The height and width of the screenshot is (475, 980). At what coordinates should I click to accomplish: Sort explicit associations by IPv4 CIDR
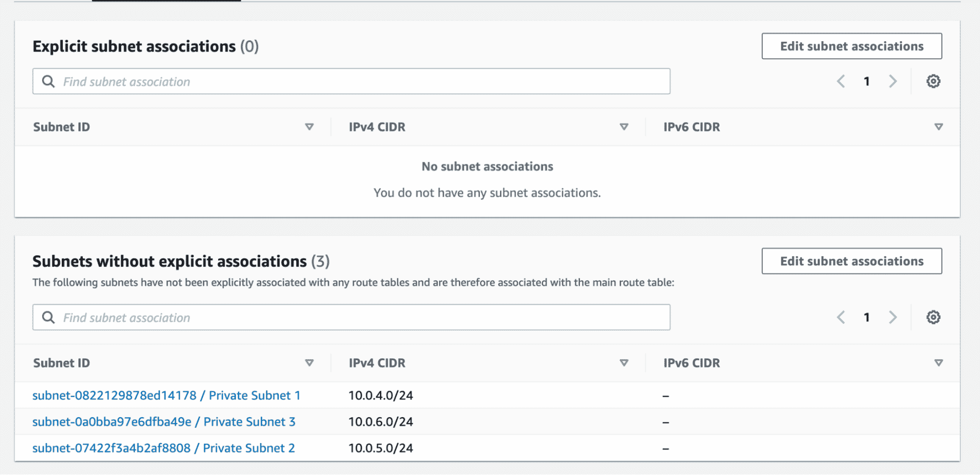(x=624, y=127)
